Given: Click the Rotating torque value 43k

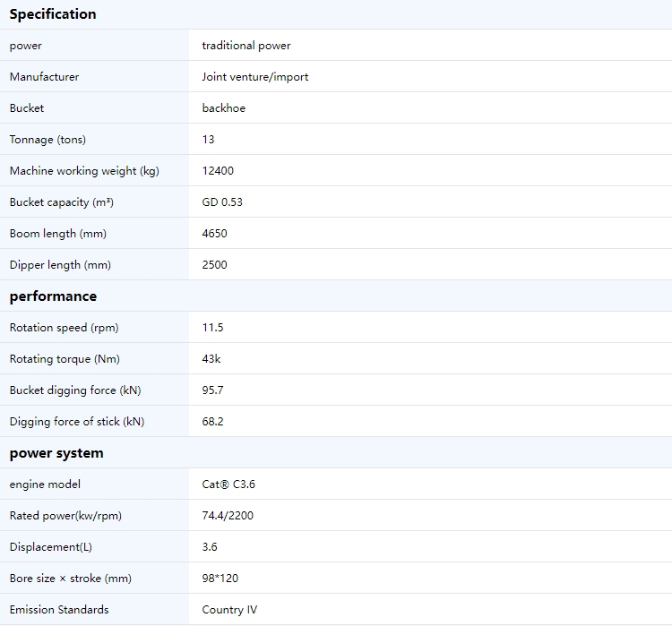Looking at the screenshot, I should [211, 359].
